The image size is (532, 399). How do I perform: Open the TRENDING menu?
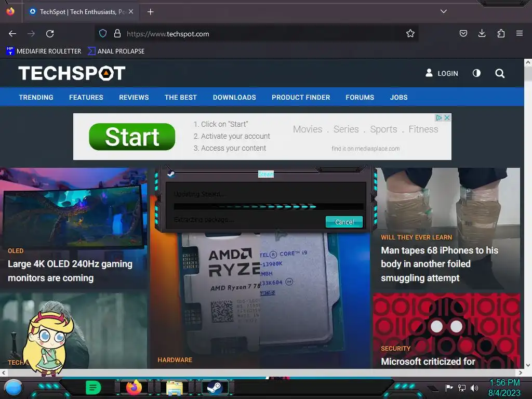click(x=36, y=97)
